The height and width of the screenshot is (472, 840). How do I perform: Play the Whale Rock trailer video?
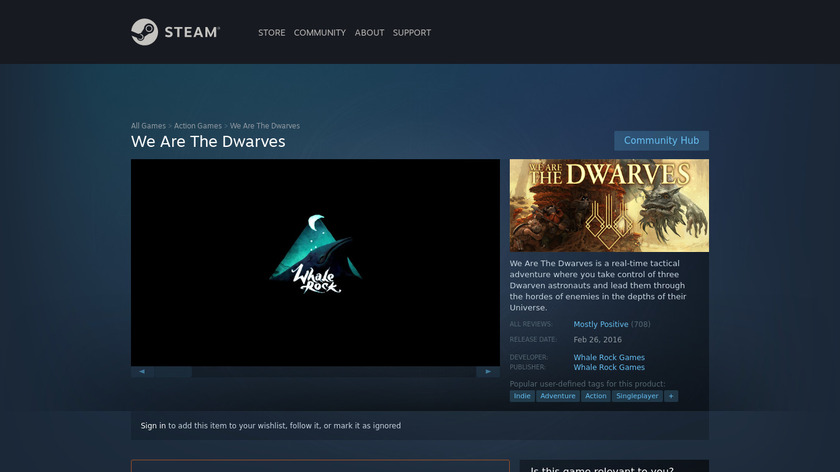[x=315, y=263]
